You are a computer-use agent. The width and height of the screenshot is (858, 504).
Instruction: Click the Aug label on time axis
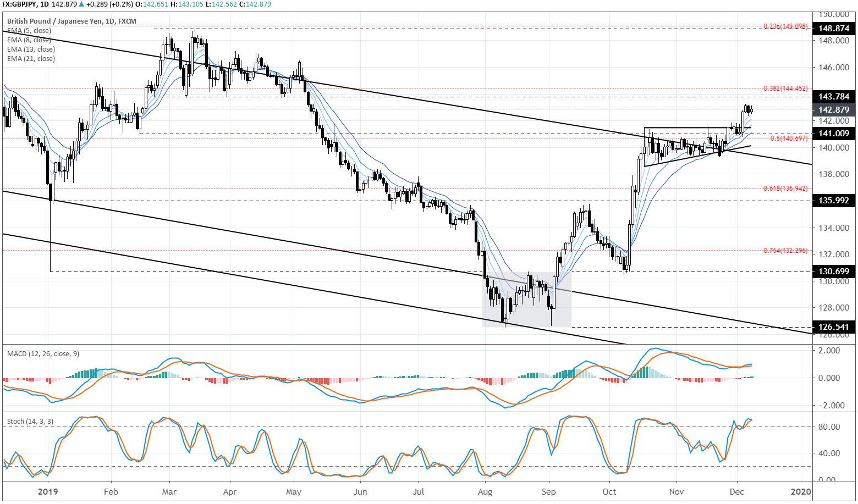pyautogui.click(x=485, y=492)
